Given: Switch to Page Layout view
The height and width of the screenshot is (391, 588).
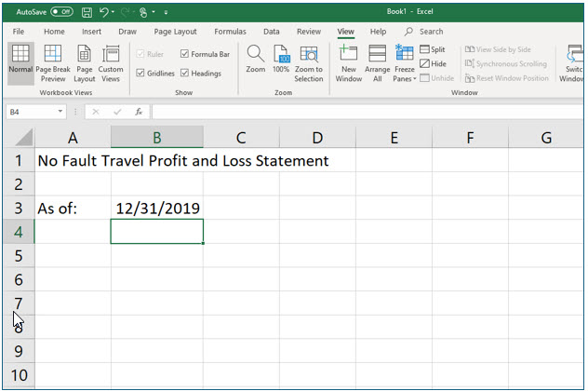Looking at the screenshot, I should [x=85, y=63].
